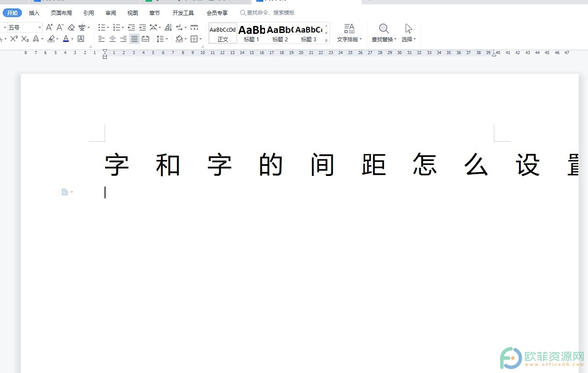Expand the phonetic guide dropdown arrow

(88, 28)
